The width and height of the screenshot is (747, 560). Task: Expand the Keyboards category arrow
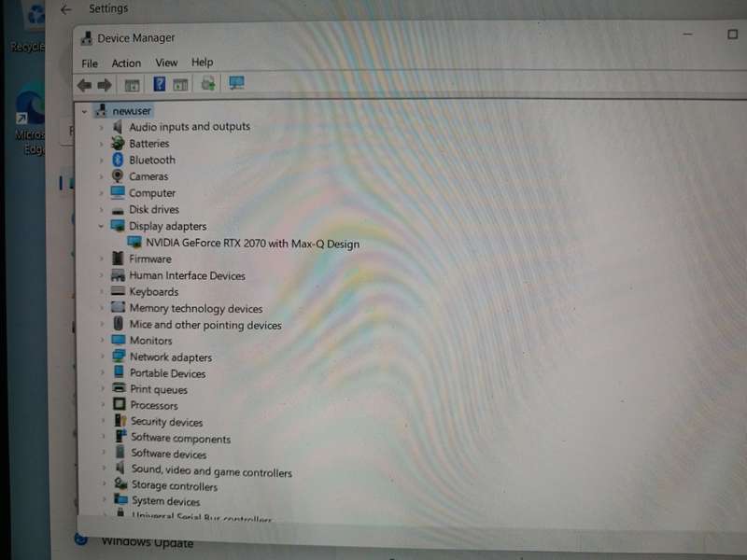tap(102, 291)
